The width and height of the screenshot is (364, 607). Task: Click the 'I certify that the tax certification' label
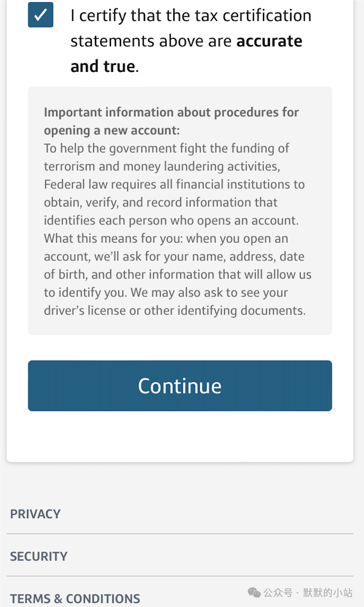(191, 16)
